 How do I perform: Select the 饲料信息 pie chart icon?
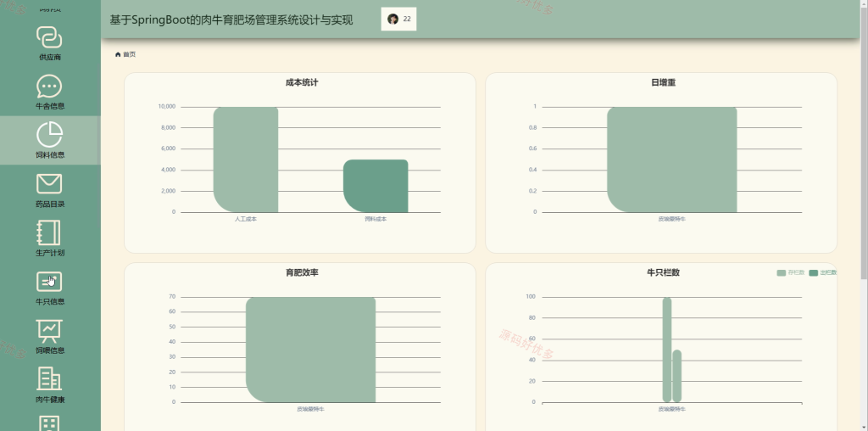pyautogui.click(x=49, y=135)
